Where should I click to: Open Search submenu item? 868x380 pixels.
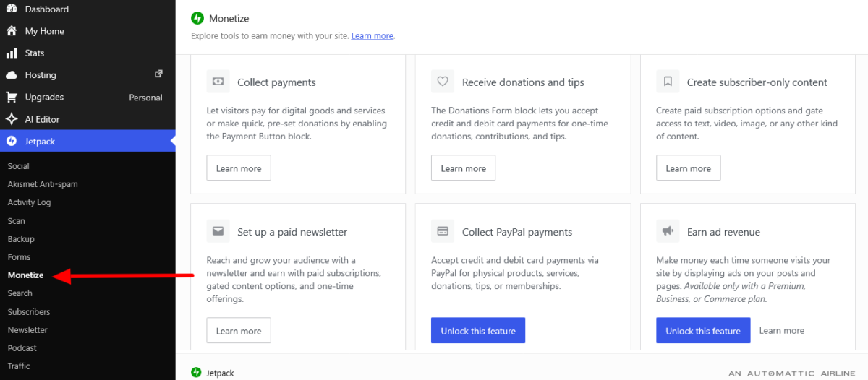pos(20,293)
